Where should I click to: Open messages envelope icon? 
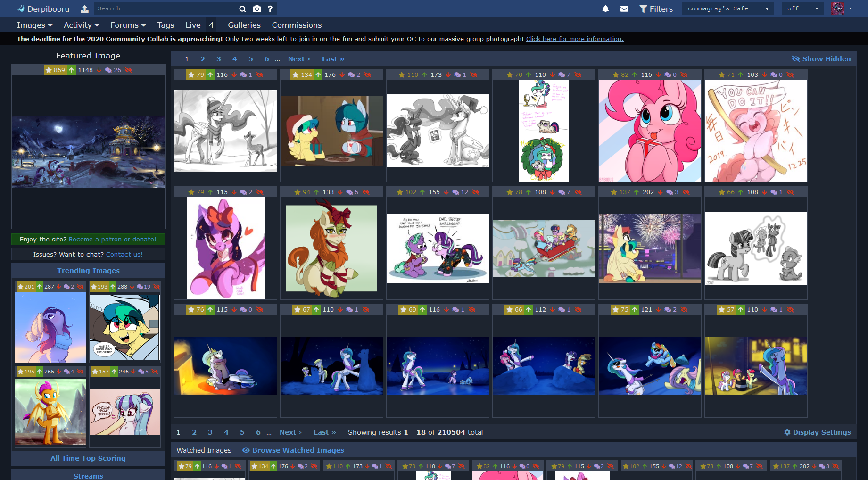[x=624, y=8]
